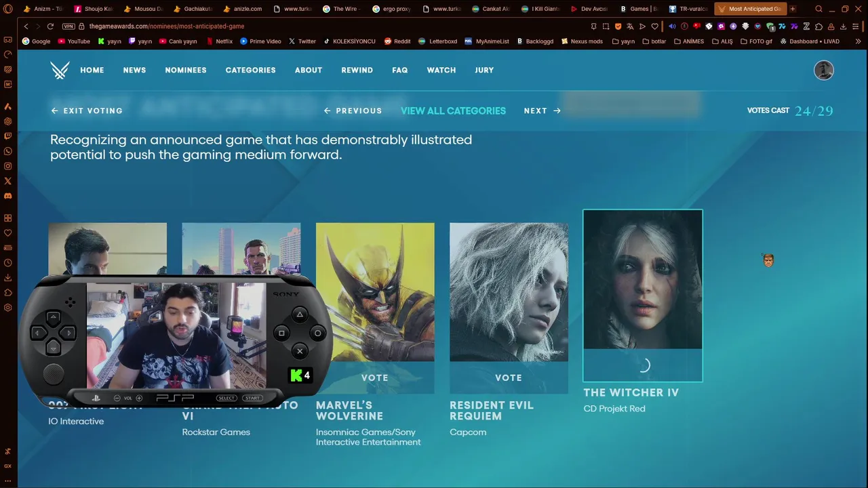This screenshot has width=868, height=488.
Task: Toggle the ad blocker shield icon
Action: [x=618, y=26]
